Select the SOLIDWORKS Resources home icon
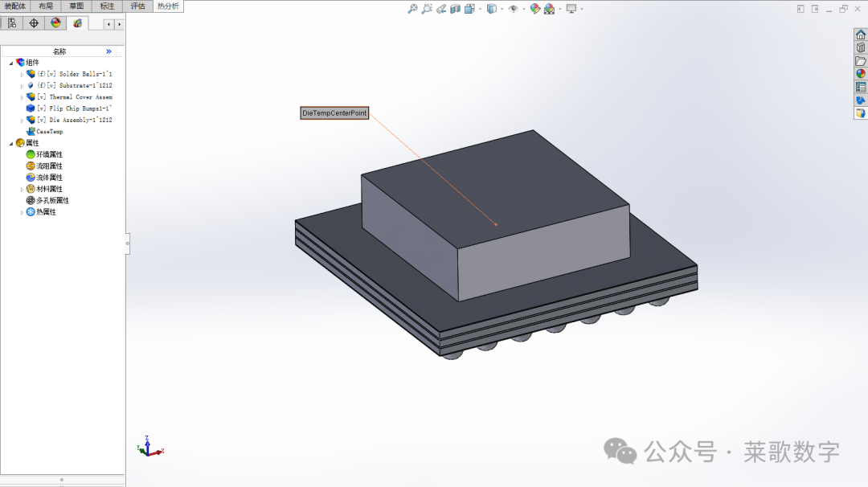The width and height of the screenshot is (868, 487). click(859, 36)
